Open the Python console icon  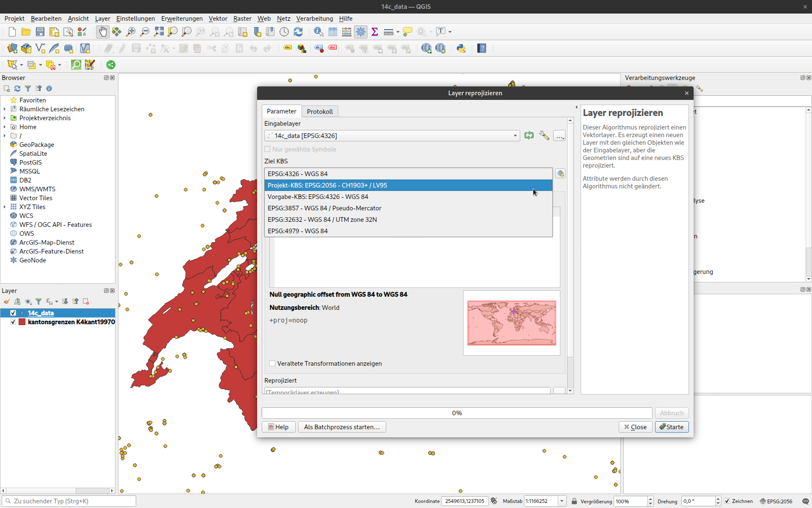461,48
